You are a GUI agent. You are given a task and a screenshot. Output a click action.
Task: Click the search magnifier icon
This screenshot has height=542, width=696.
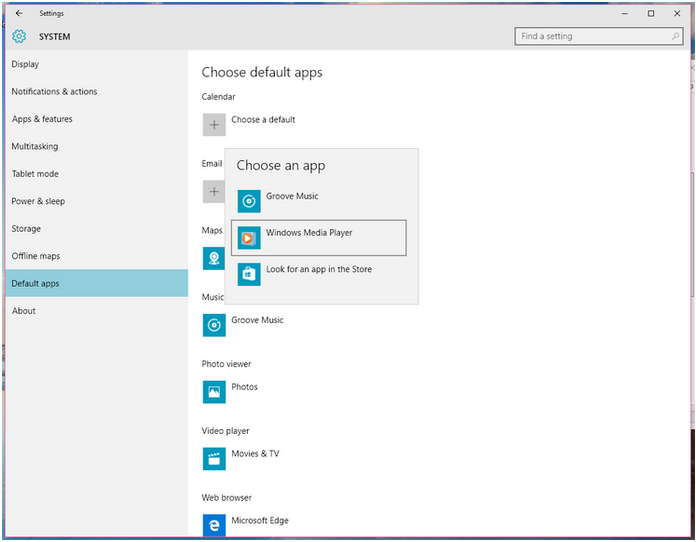(x=675, y=36)
